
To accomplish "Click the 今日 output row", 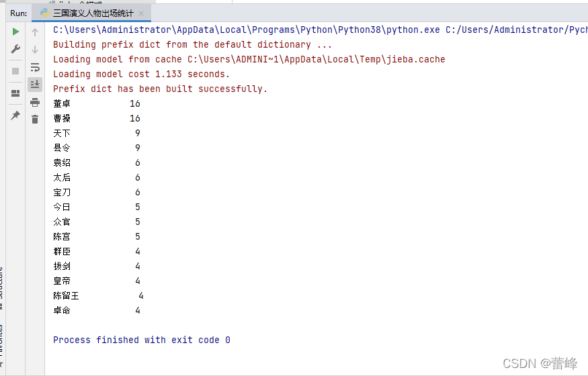I will (97, 207).
